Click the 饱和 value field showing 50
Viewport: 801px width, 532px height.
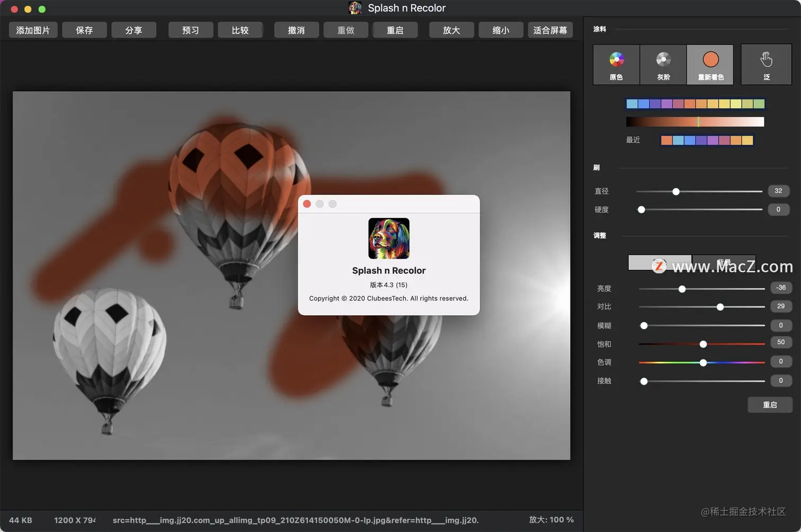click(781, 342)
